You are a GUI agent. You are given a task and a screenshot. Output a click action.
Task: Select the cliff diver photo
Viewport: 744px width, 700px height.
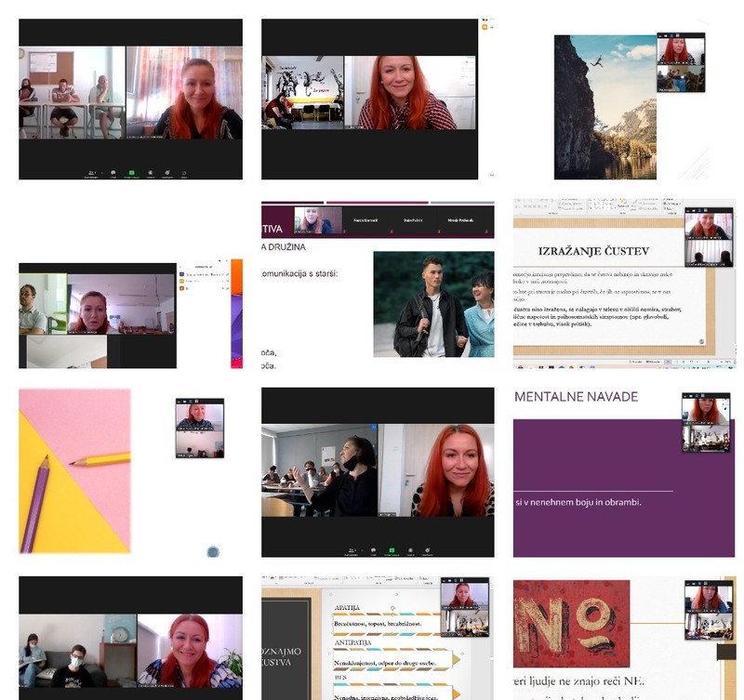[604, 107]
